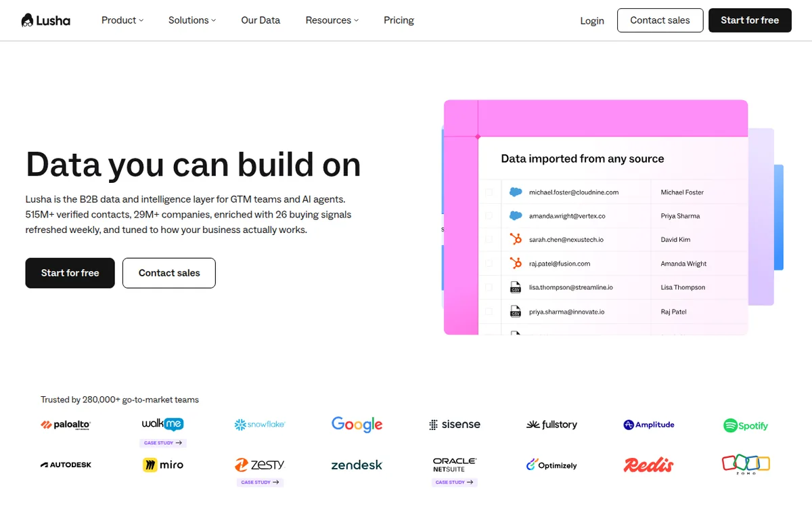The image size is (812, 508).
Task: Click the name Michael Foster
Action: pyautogui.click(x=682, y=192)
